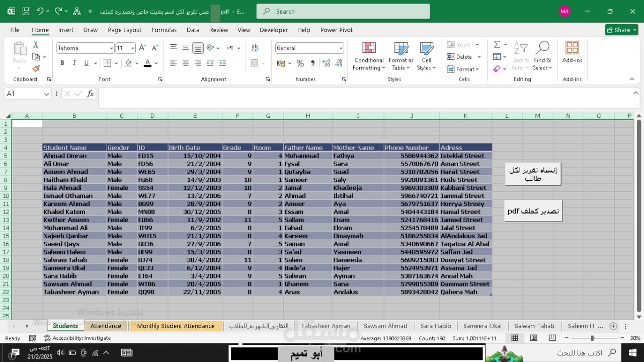Click the Clear eraser icon
Viewport: 644px width, 362px height.
click(x=497, y=68)
